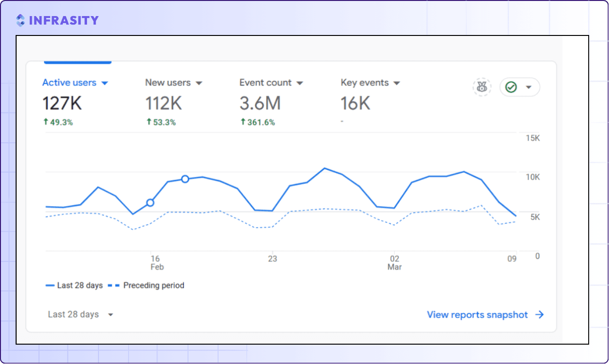Click the chart data point at 16 Feb
The image size is (609, 364).
pyautogui.click(x=150, y=203)
